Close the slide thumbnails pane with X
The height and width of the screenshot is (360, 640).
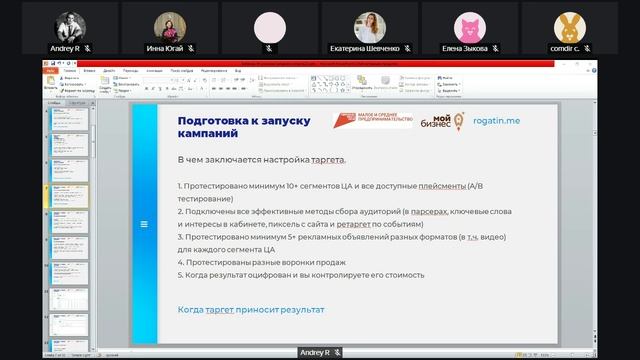(x=93, y=103)
